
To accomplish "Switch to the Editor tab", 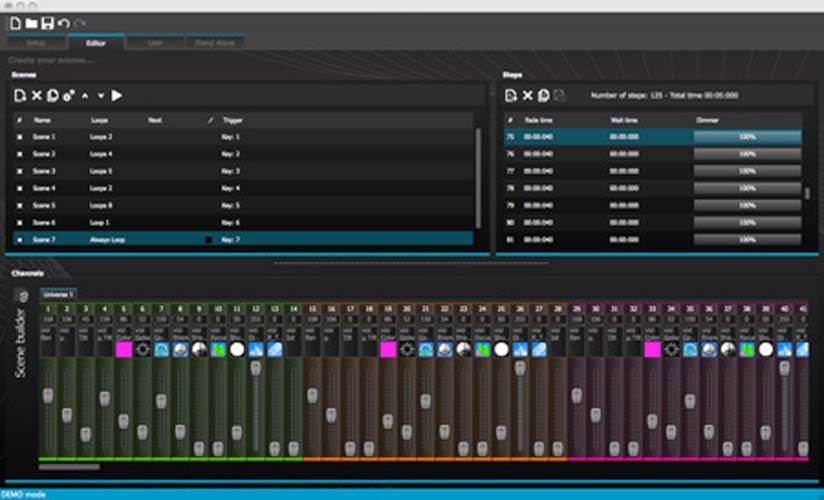I will pos(96,43).
